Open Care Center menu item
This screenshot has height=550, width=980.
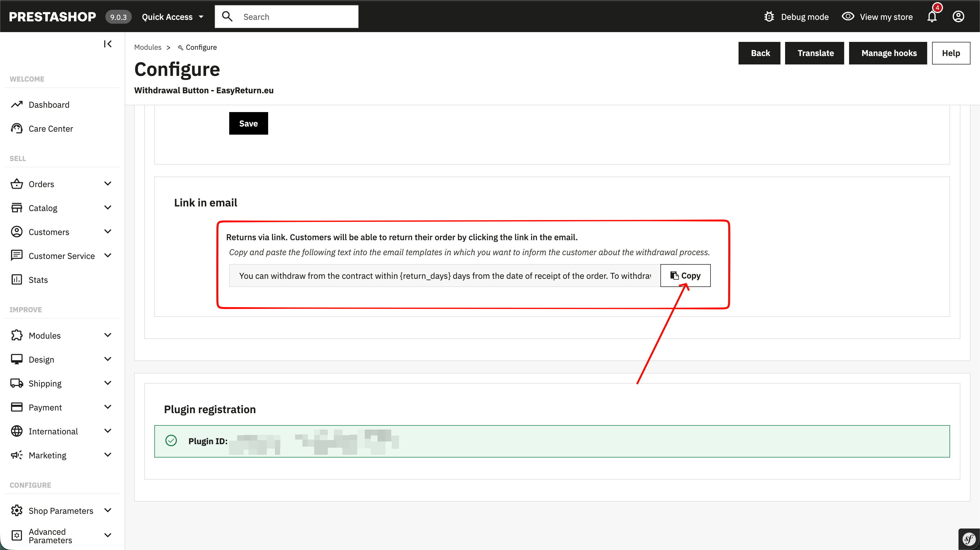(x=51, y=128)
